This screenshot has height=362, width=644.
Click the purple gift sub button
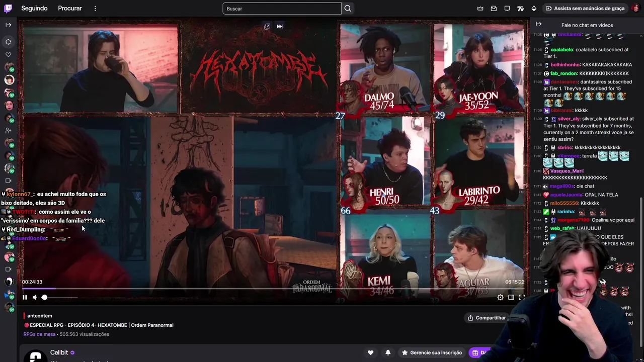pyautogui.click(x=480, y=352)
